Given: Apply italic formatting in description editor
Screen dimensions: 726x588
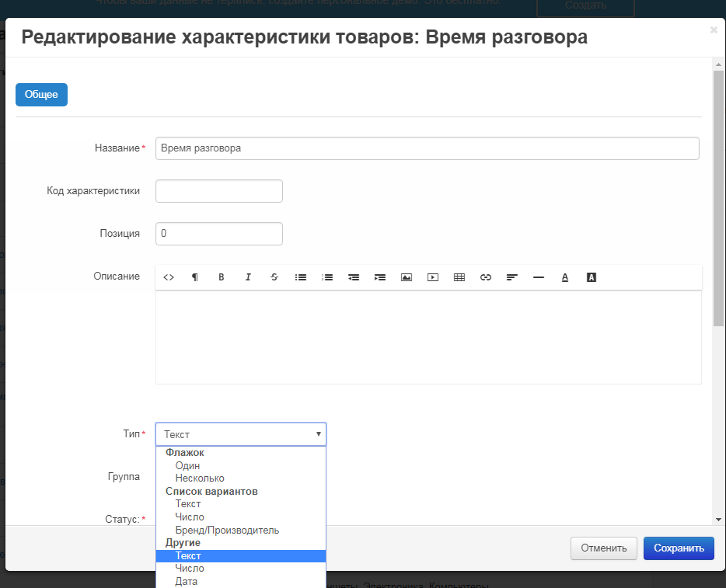Looking at the screenshot, I should pos(248,277).
